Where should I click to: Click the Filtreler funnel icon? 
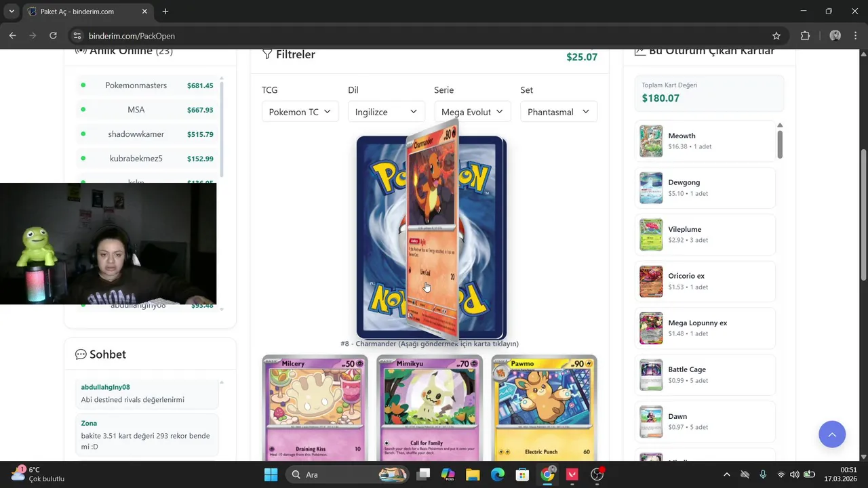point(267,54)
